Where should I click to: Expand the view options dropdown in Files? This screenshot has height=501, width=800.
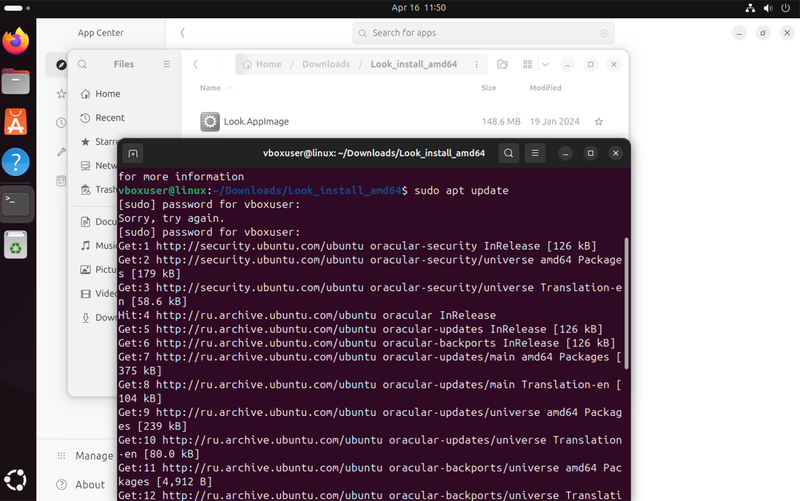(x=545, y=64)
